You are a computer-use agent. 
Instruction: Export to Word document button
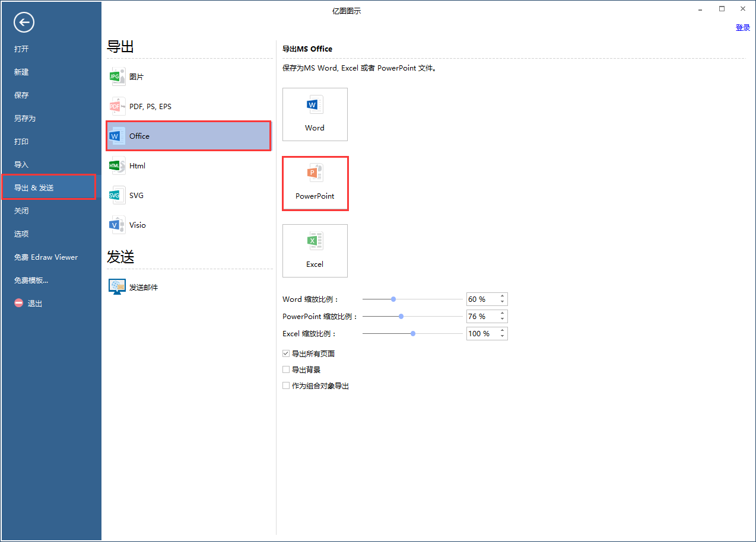tap(315, 114)
